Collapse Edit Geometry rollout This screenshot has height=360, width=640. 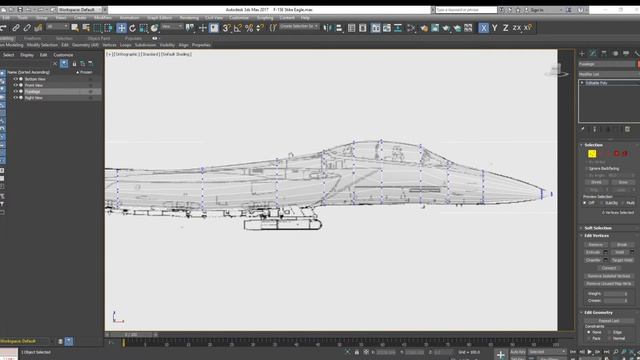[598, 312]
